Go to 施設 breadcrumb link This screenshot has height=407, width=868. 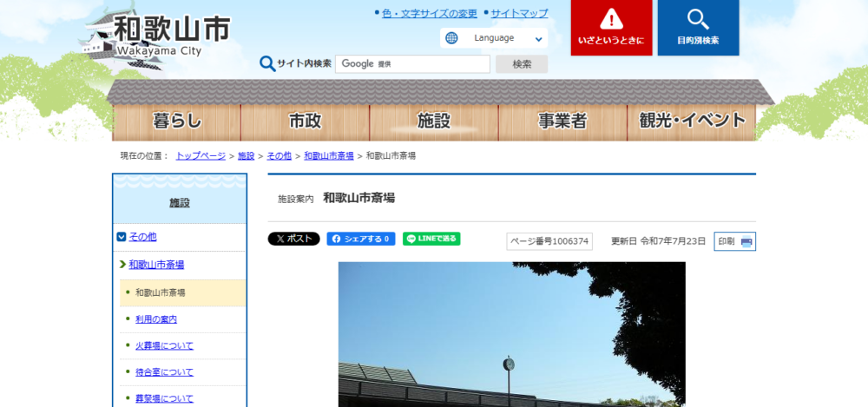[x=246, y=156]
